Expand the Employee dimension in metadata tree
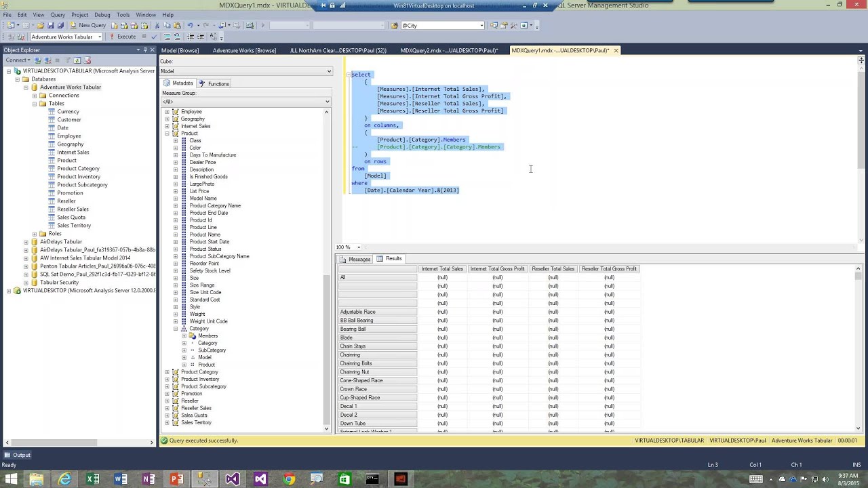The image size is (868, 488). click(167, 112)
